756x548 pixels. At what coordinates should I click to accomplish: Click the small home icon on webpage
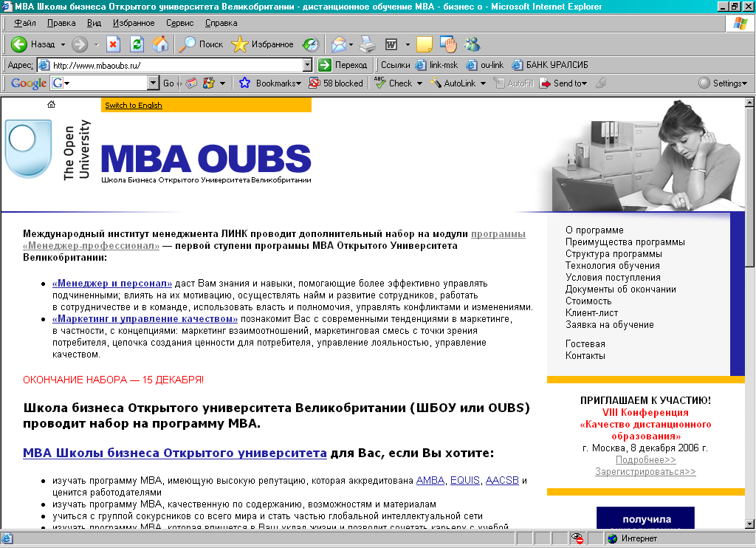[x=51, y=104]
